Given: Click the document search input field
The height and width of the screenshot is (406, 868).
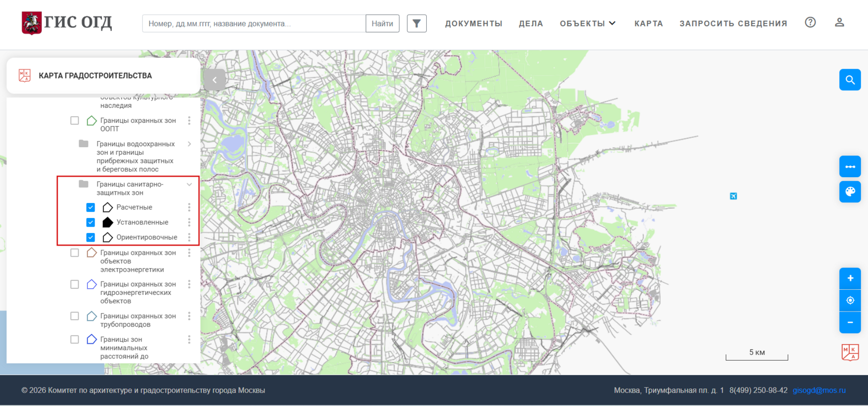Looking at the screenshot, I should 254,23.
